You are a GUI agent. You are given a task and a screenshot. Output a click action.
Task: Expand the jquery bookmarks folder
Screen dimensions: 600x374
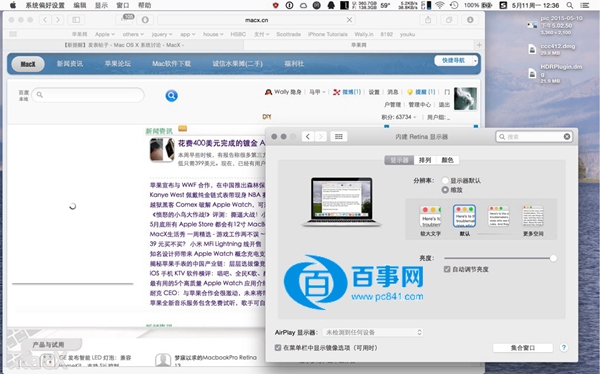[162, 34]
